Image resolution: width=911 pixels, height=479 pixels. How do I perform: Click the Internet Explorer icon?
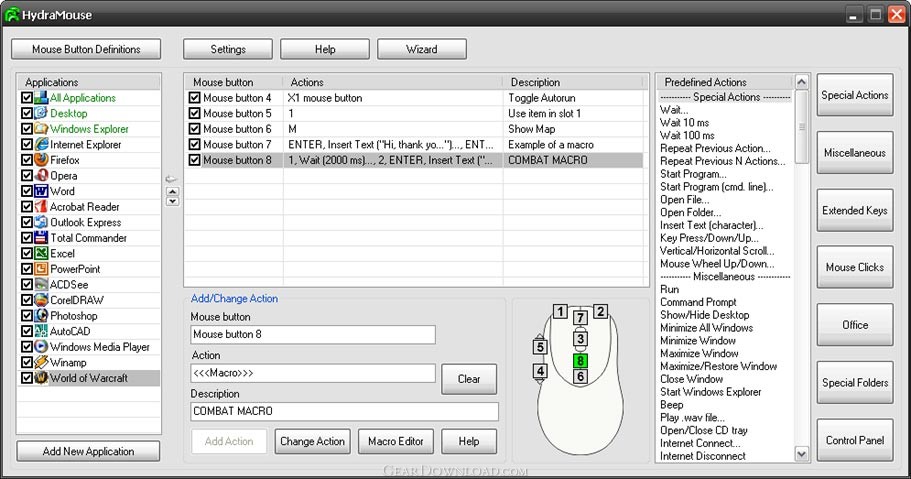41,144
